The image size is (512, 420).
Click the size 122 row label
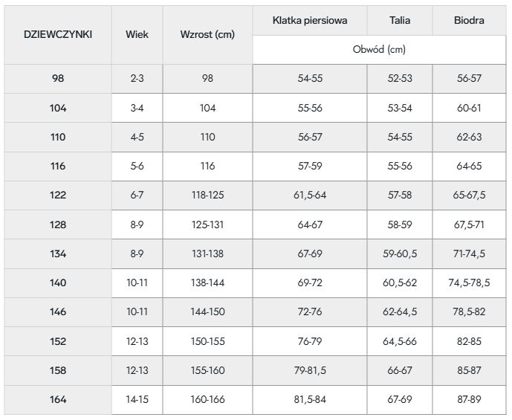tap(58, 196)
